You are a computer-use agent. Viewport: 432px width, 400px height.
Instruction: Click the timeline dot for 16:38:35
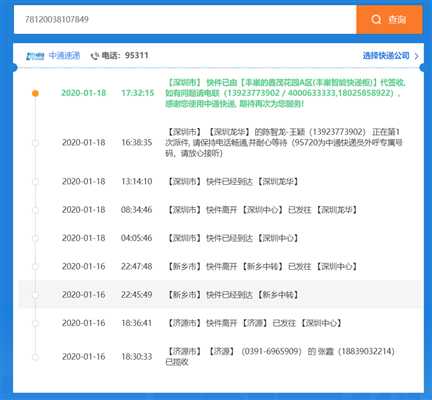tap(35, 143)
